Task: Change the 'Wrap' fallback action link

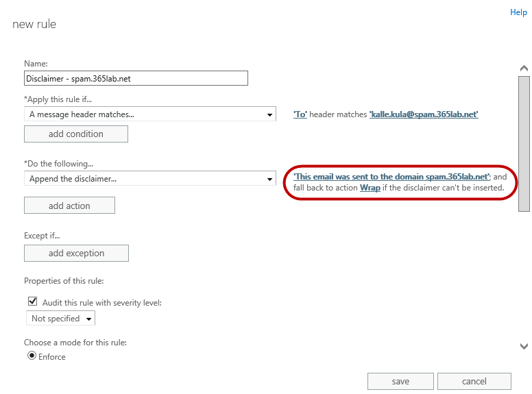Action: (370, 187)
